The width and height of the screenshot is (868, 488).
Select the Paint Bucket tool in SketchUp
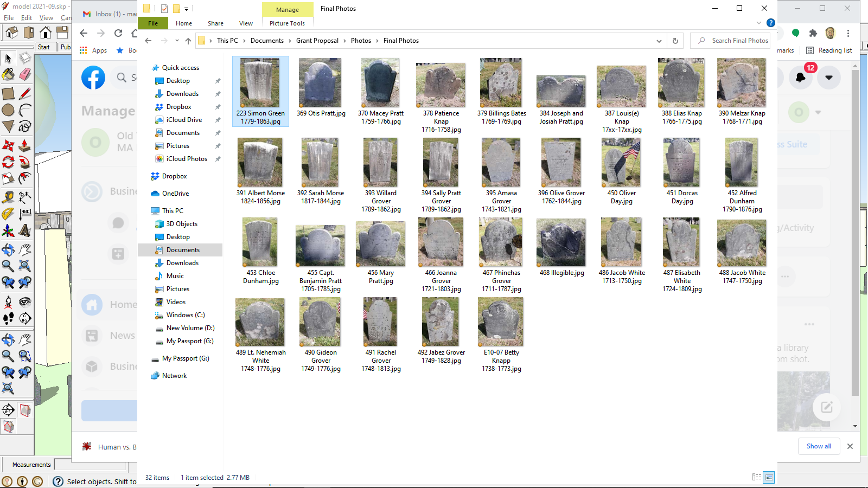pos(8,75)
